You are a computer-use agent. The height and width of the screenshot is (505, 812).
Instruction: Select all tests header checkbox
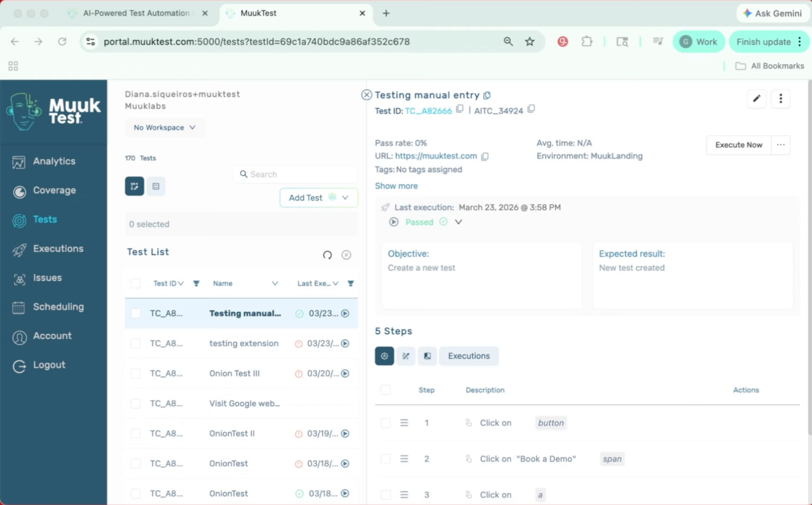(x=135, y=283)
